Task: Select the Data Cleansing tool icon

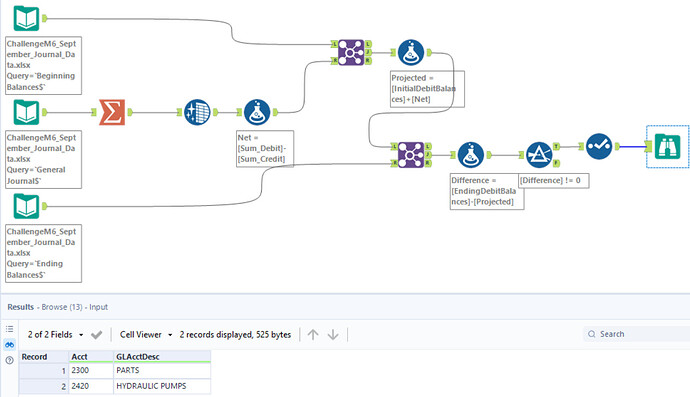Action: (197, 112)
